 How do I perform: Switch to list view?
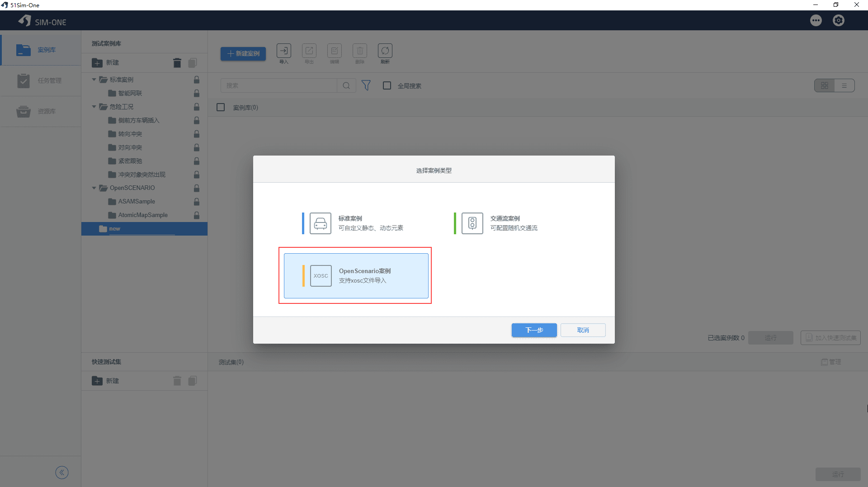(x=844, y=85)
